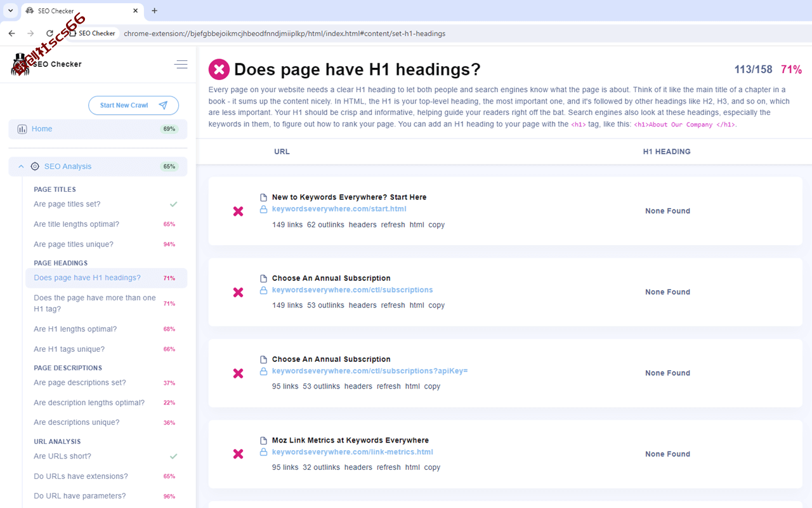Click the SEO Checker logo
812x508 pixels.
click(x=46, y=64)
